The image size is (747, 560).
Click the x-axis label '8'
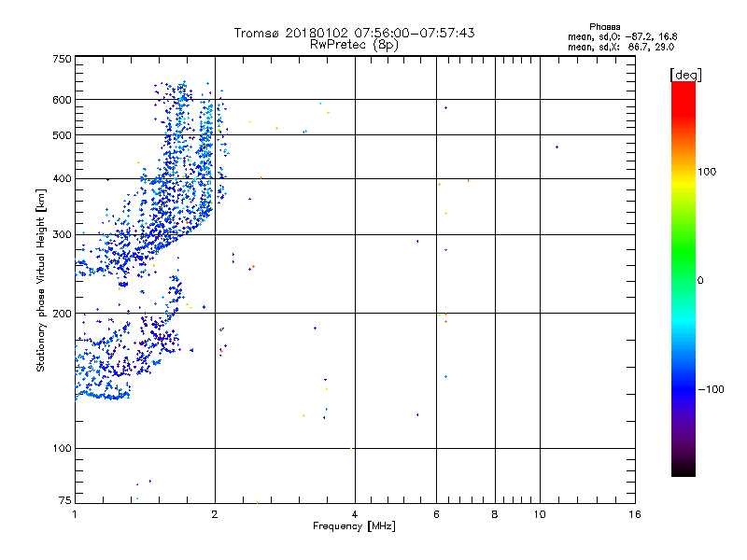pyautogui.click(x=495, y=514)
